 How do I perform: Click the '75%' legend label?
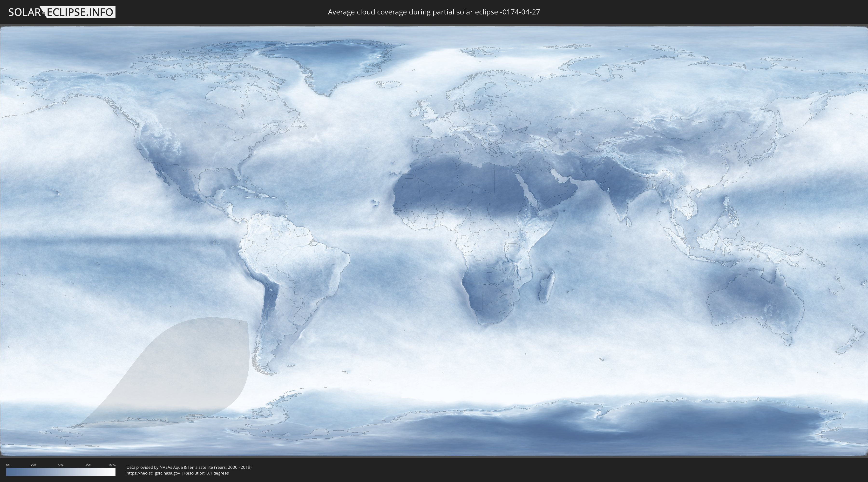pyautogui.click(x=88, y=465)
